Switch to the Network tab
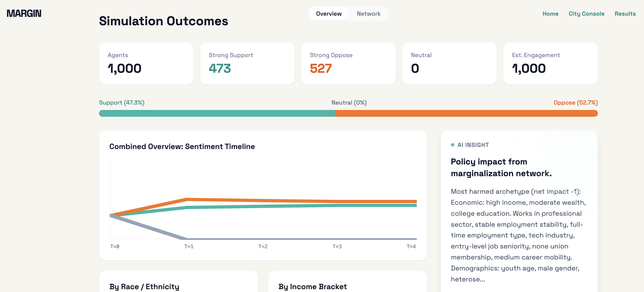The width and height of the screenshot is (644, 292). coord(369,14)
